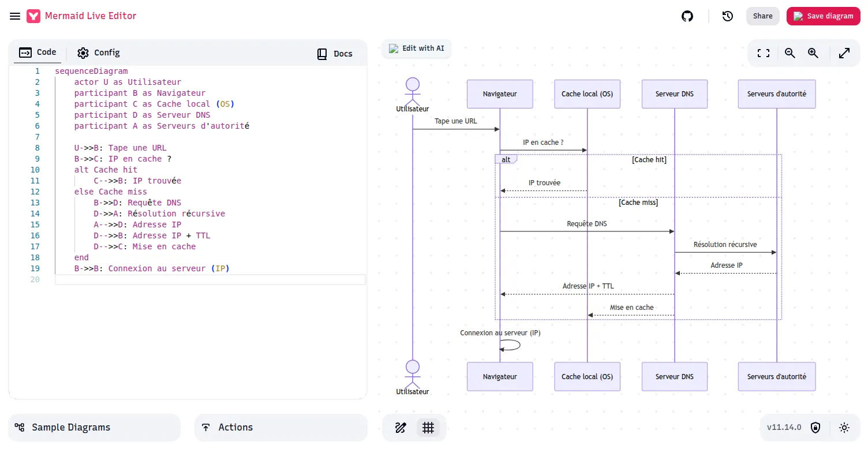Click empty editor line 20
The height and width of the screenshot is (449, 868).
coord(210,279)
